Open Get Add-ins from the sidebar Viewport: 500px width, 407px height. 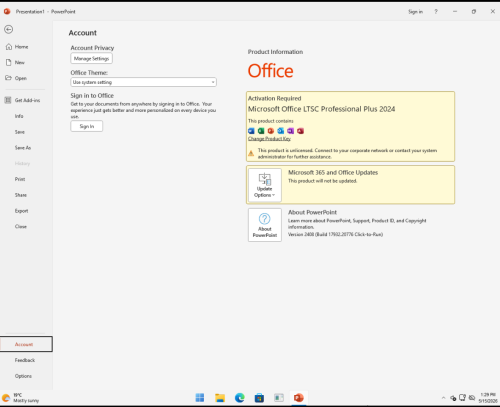pos(26,100)
